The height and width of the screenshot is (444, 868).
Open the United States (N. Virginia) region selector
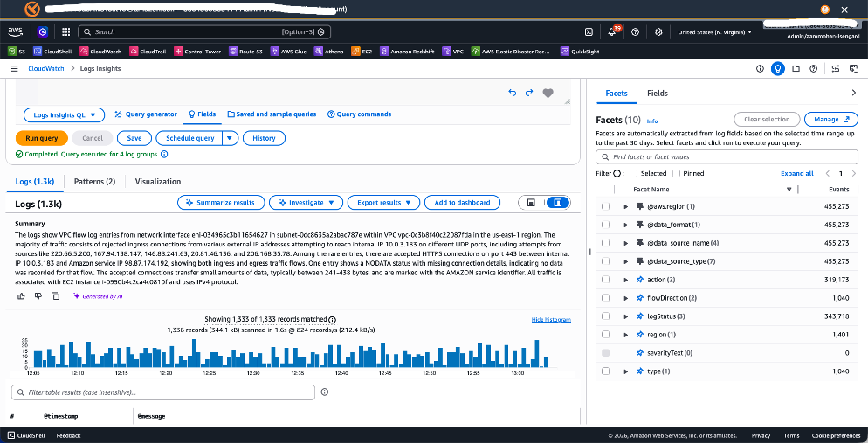pos(714,32)
